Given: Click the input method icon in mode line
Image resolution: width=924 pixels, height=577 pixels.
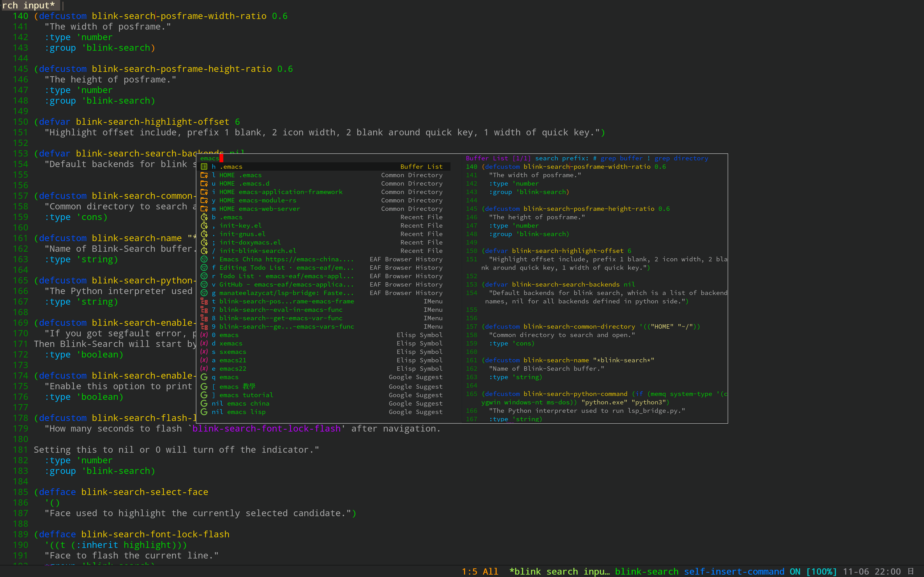Looking at the screenshot, I should [910, 571].
